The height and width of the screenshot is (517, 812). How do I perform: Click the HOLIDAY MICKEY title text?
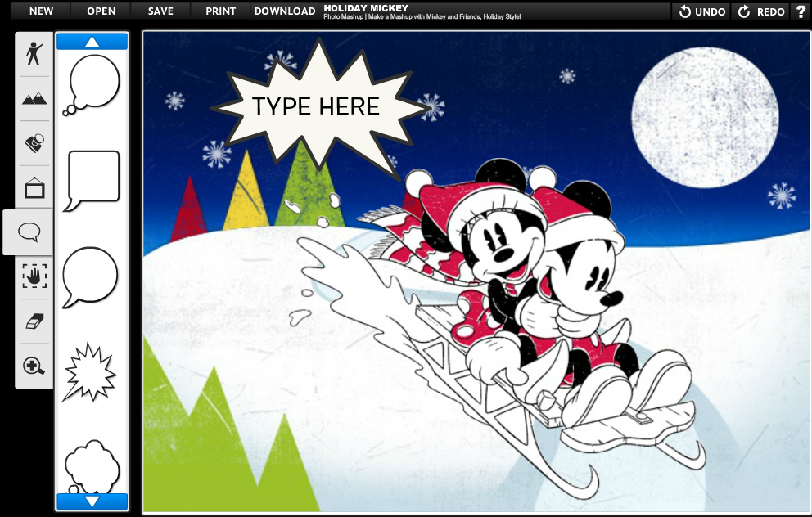tap(366, 7)
